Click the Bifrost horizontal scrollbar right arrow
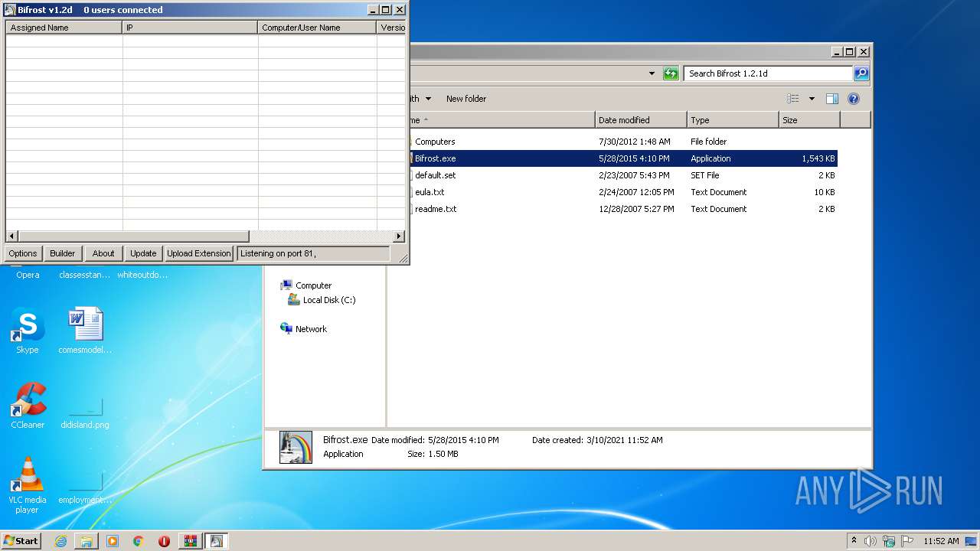This screenshot has height=551, width=980. coord(399,236)
